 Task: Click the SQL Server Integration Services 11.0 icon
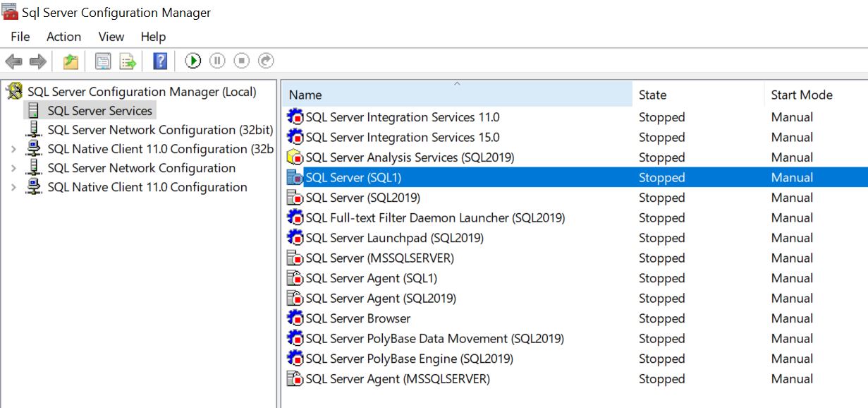pyautogui.click(x=295, y=117)
